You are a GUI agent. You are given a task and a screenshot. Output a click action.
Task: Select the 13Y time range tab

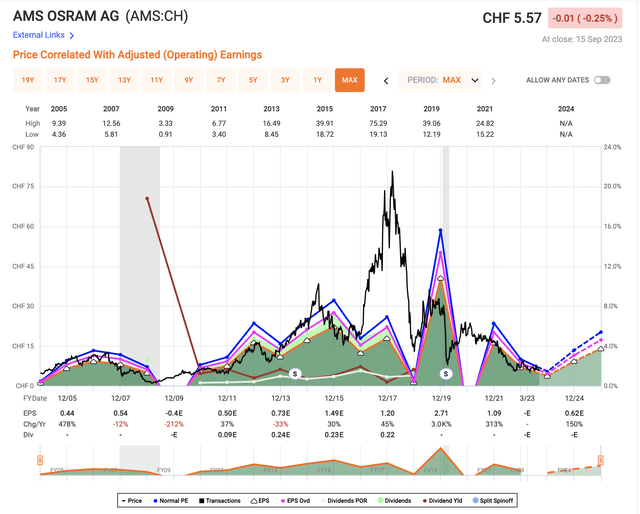point(124,80)
